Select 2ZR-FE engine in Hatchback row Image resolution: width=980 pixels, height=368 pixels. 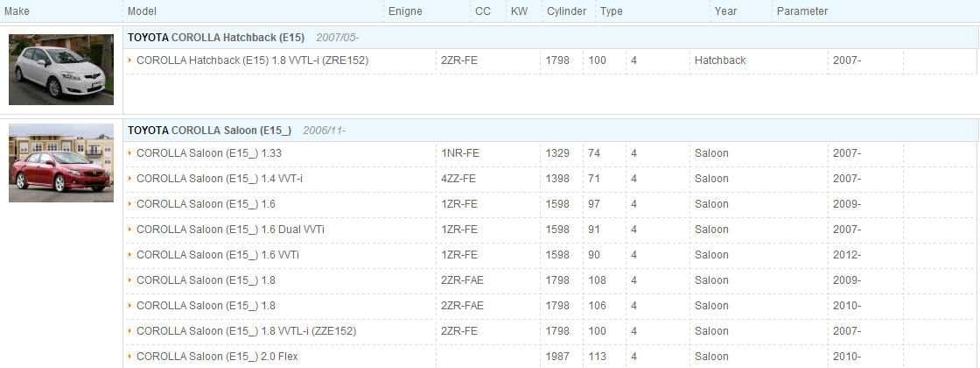tap(459, 60)
